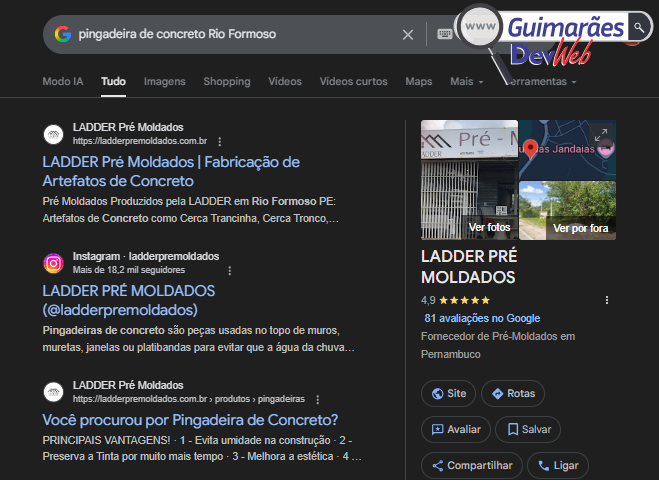Click the Salvar bookmark button
The width and height of the screenshot is (659, 482).
[x=528, y=429]
